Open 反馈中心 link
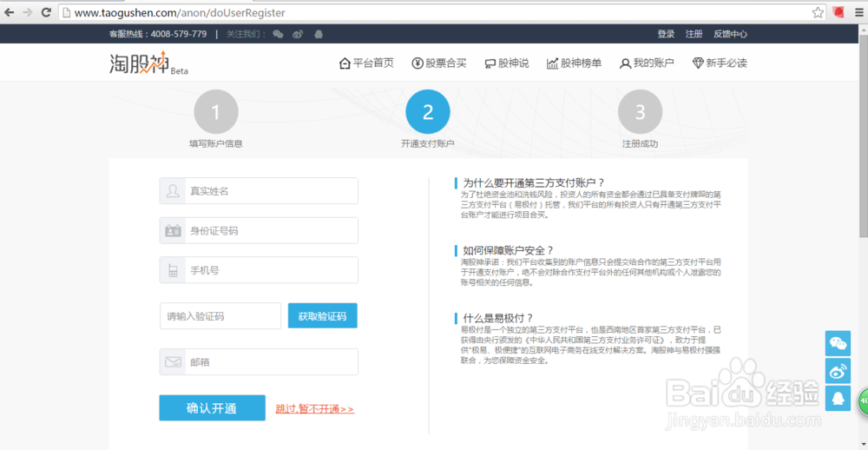The image size is (868, 450). point(730,34)
